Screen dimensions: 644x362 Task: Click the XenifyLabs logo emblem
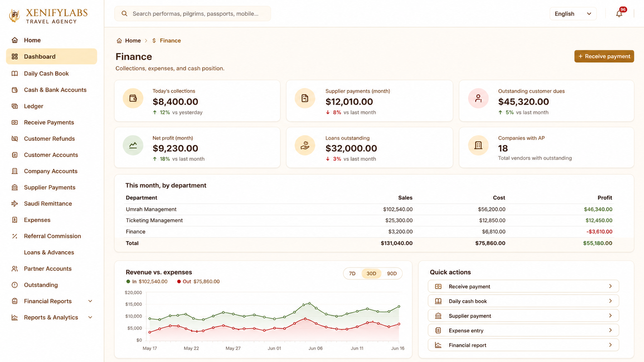(x=15, y=15)
